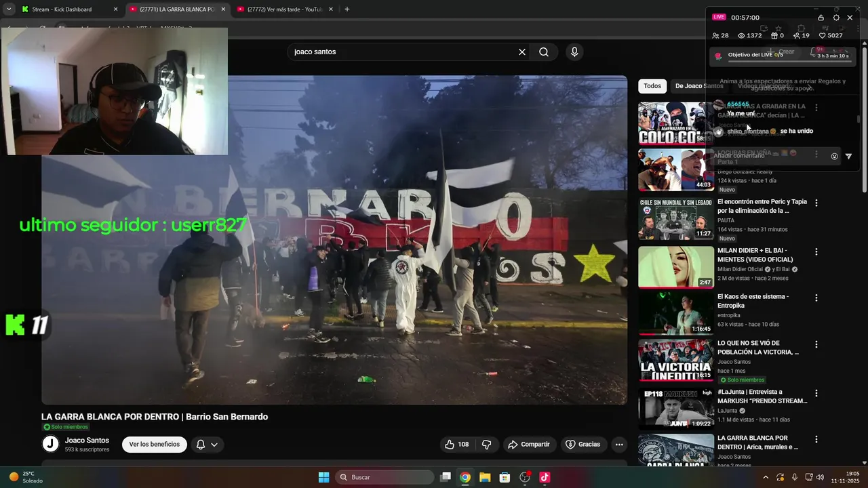Open the Joaco Santos channel name link
Viewport: 868px width, 488px height.
(87, 441)
